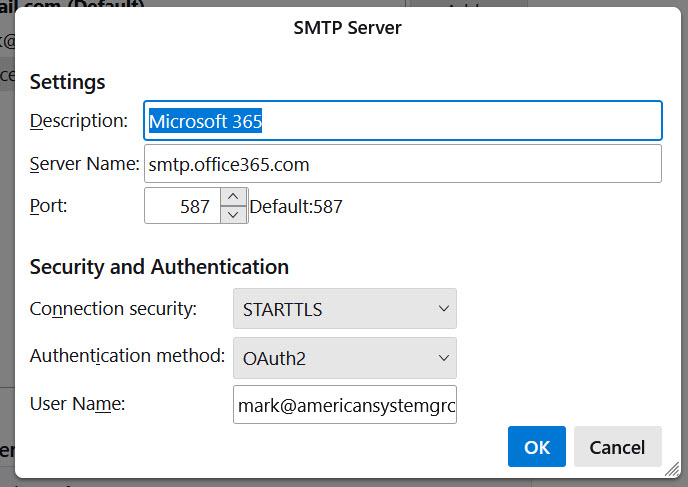The image size is (688, 487).
Task: Click the Connection security label
Action: point(113,309)
